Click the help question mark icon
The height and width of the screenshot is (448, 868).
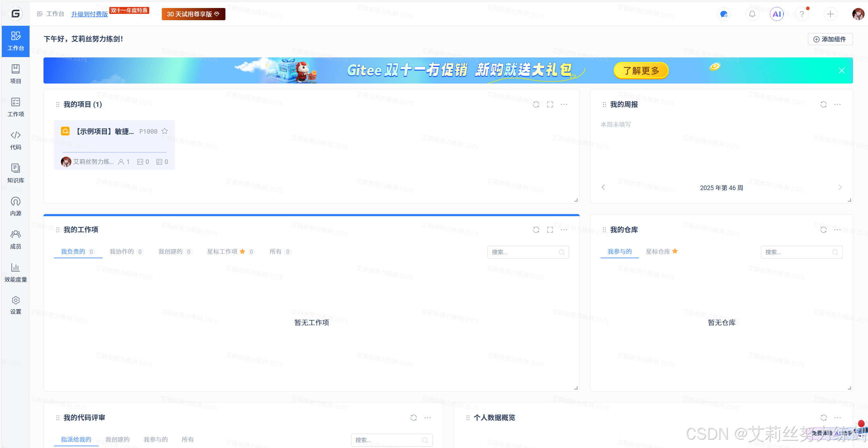[x=802, y=14]
